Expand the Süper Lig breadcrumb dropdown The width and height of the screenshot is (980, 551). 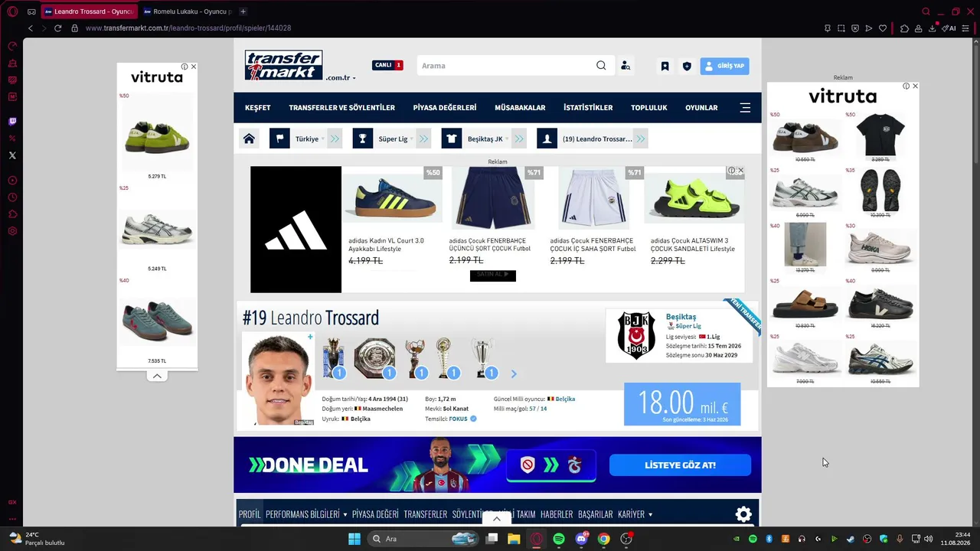click(x=423, y=139)
